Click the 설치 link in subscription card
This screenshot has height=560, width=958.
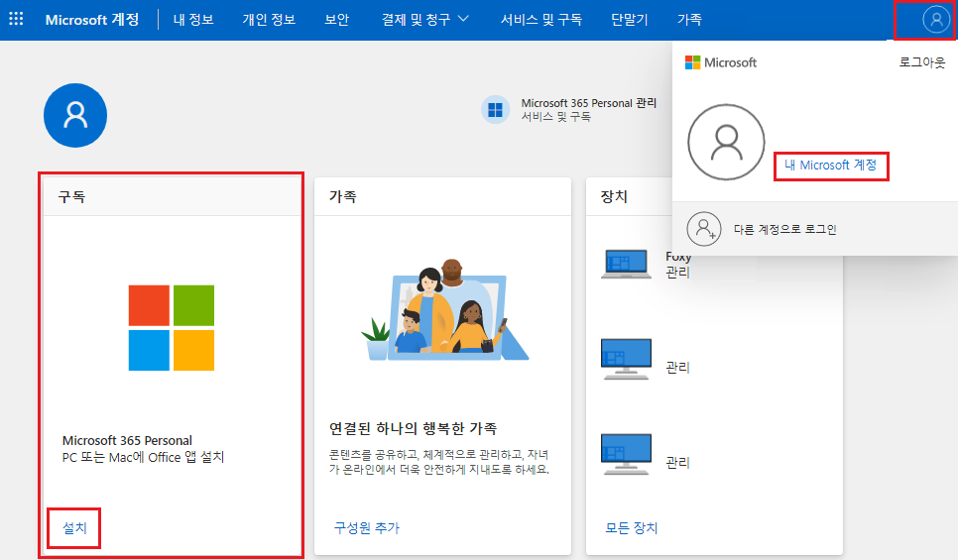(x=74, y=528)
